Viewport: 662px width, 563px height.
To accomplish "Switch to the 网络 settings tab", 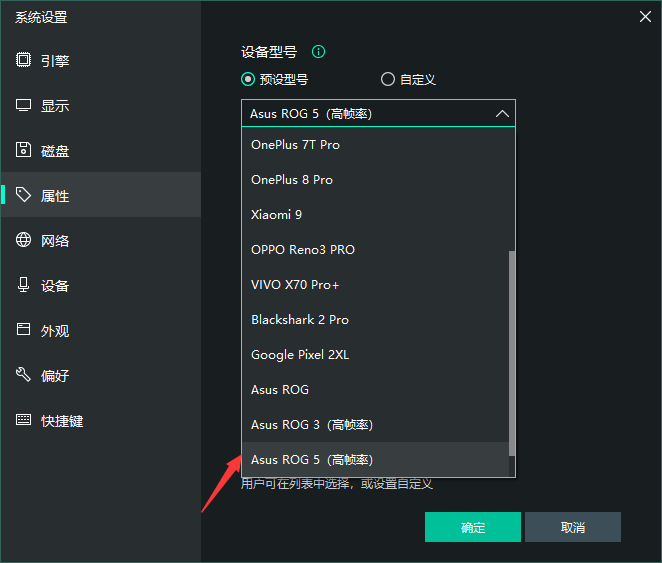I will [x=55, y=241].
